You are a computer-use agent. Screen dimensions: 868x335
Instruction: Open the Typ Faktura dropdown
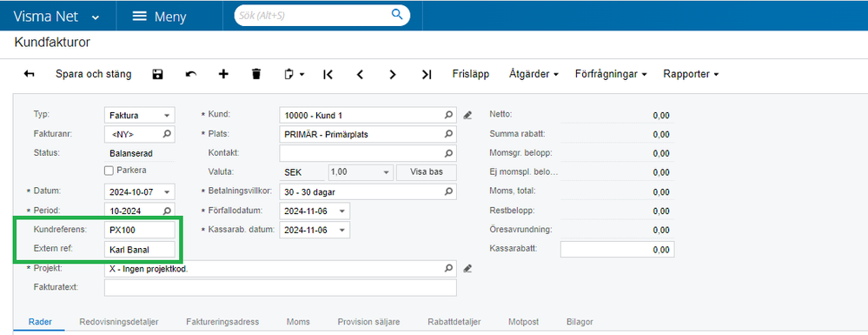coord(140,116)
